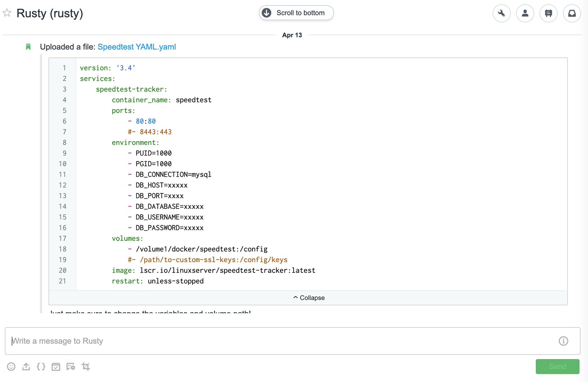Insert a code block using the braces icon
588x382 pixels.
click(41, 367)
